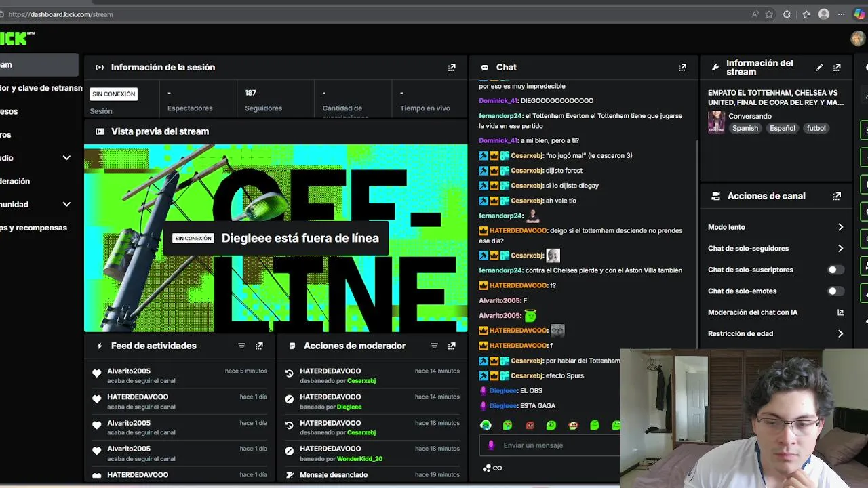
Task: Pop out the Información de la sesión panel
Action: 452,68
